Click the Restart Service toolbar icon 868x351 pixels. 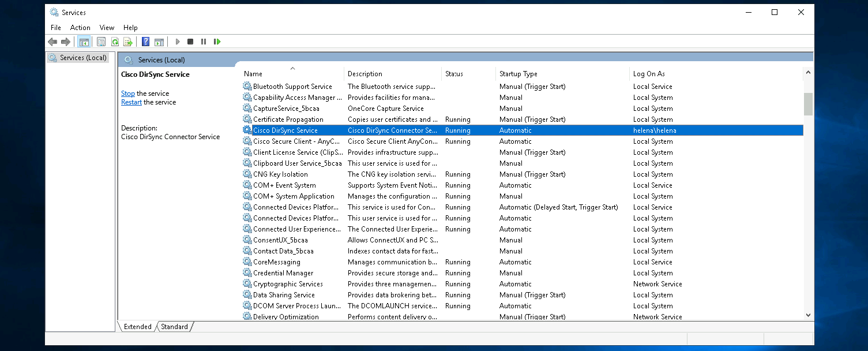(217, 42)
